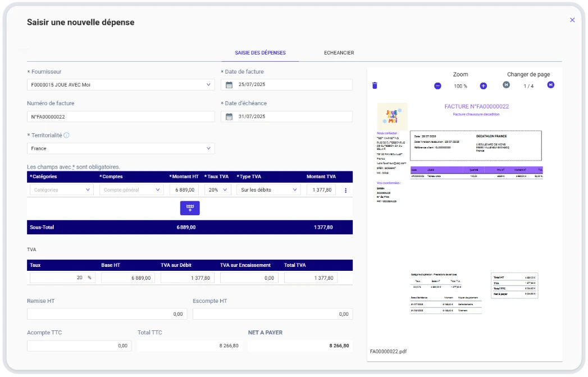Open the Date d'échéance calendar icon

pos(229,116)
